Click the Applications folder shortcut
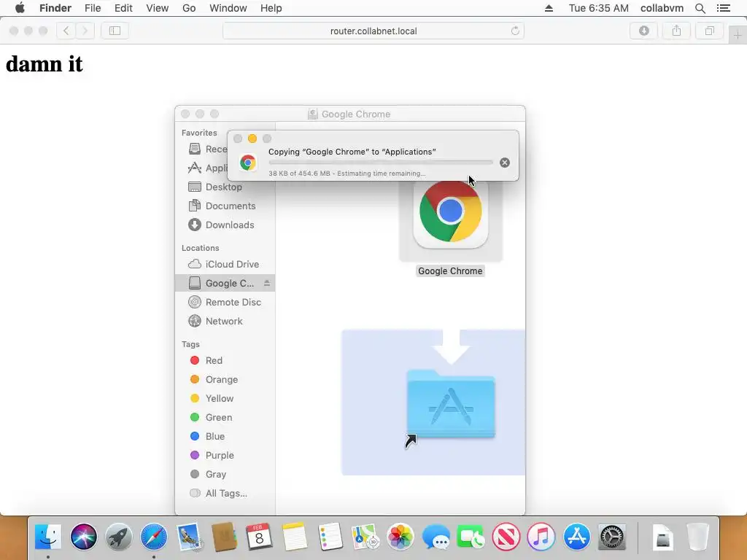Viewport: 747px width, 560px height. coord(451,404)
